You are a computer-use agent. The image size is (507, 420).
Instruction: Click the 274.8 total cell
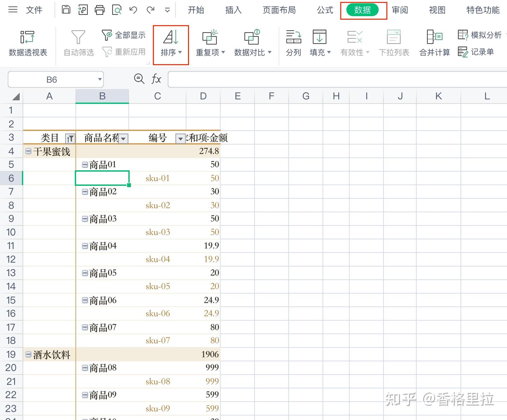[203, 151]
